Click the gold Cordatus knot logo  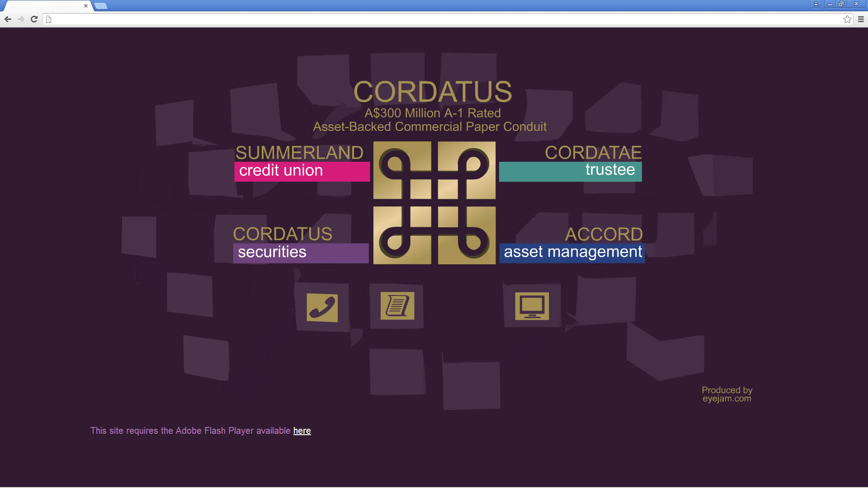pos(434,203)
